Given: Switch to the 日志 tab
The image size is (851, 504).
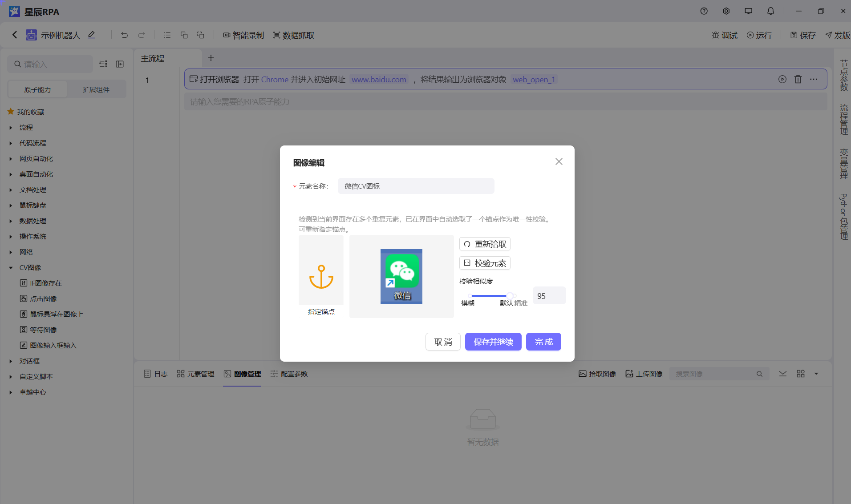Looking at the screenshot, I should pos(155,374).
